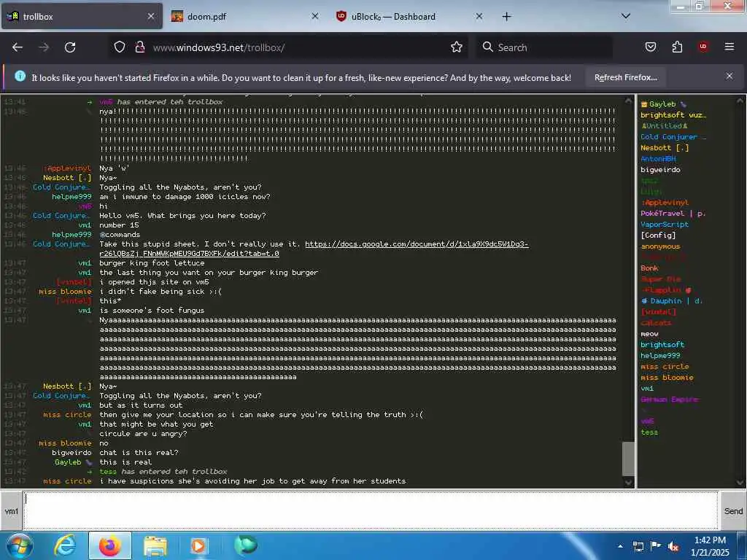This screenshot has width=747, height=560.
Task: Open the tracking protection shield icon
Action: pyautogui.click(x=120, y=47)
